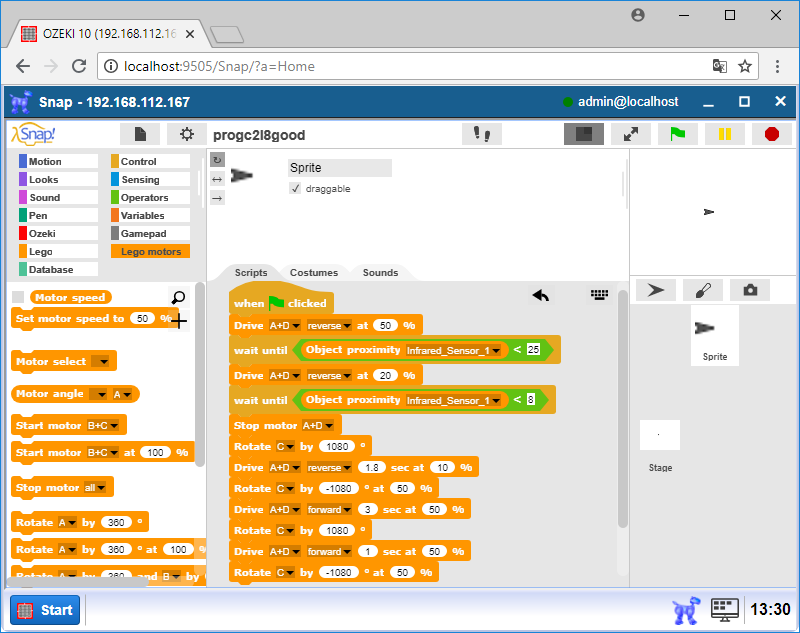Screen dimensions: 800x633
Task: Select the Motion block category
Action: [x=58, y=161]
